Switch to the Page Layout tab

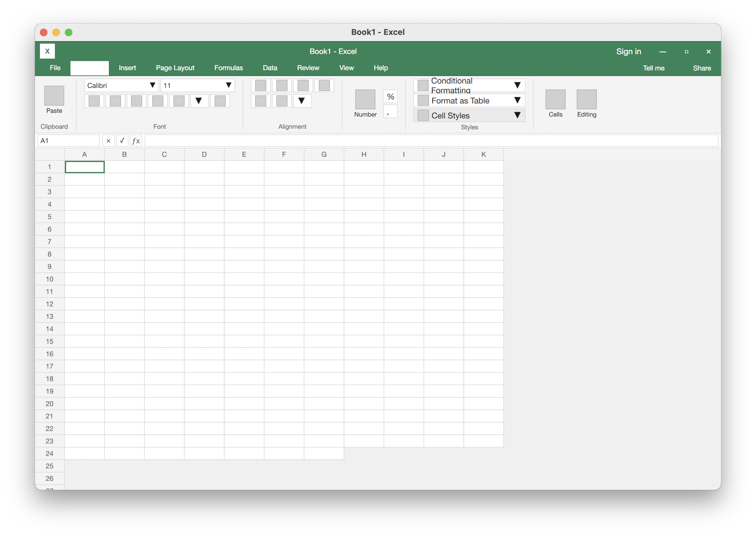175,68
